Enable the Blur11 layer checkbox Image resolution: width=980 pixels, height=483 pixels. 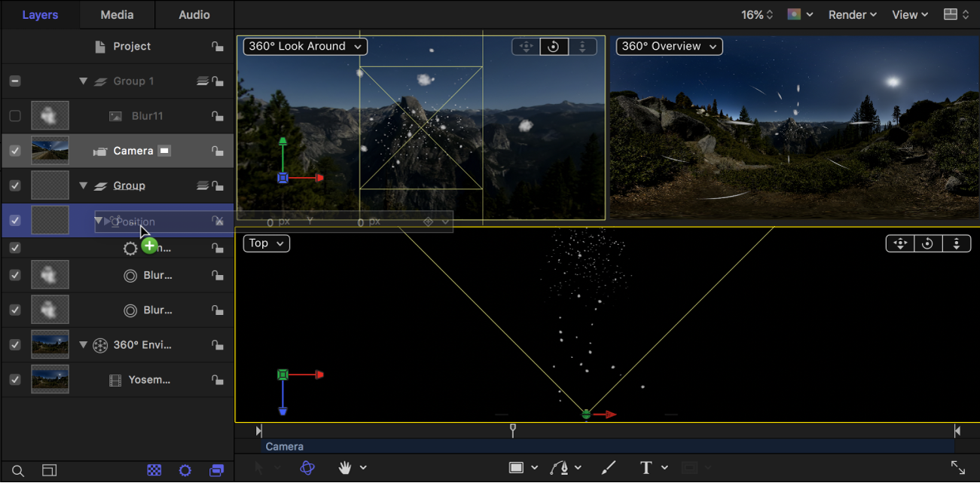point(14,115)
